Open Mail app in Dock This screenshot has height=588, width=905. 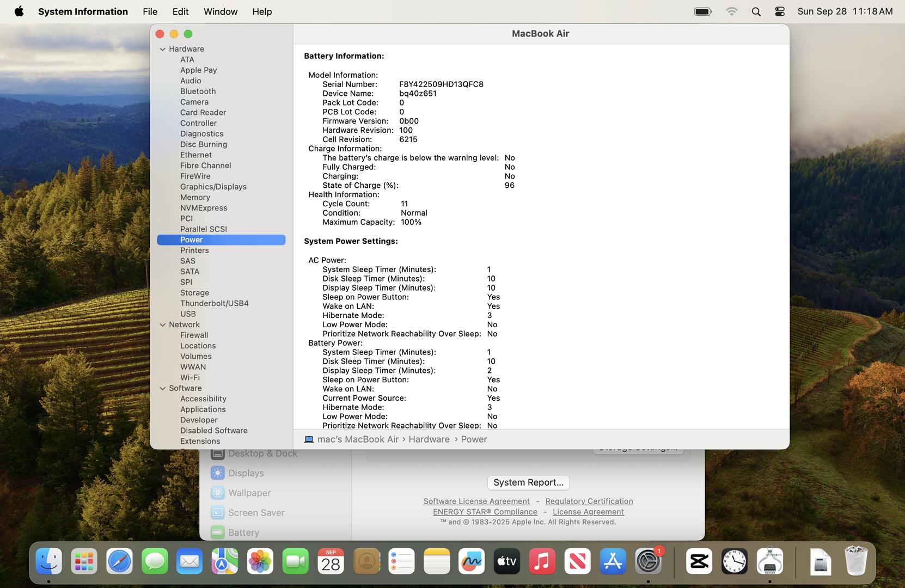point(189,561)
